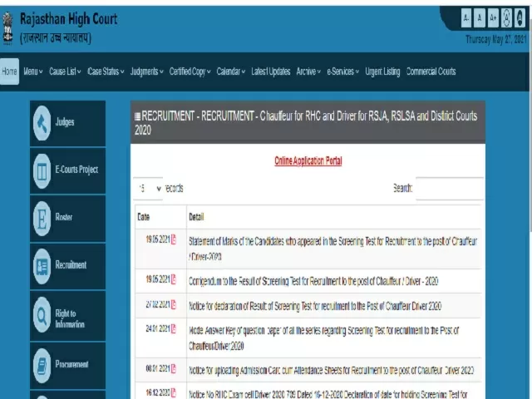Image resolution: width=532 pixels, height=399 pixels.
Task: Open PDF icon for Statement of Marks row
Action: pos(174,239)
